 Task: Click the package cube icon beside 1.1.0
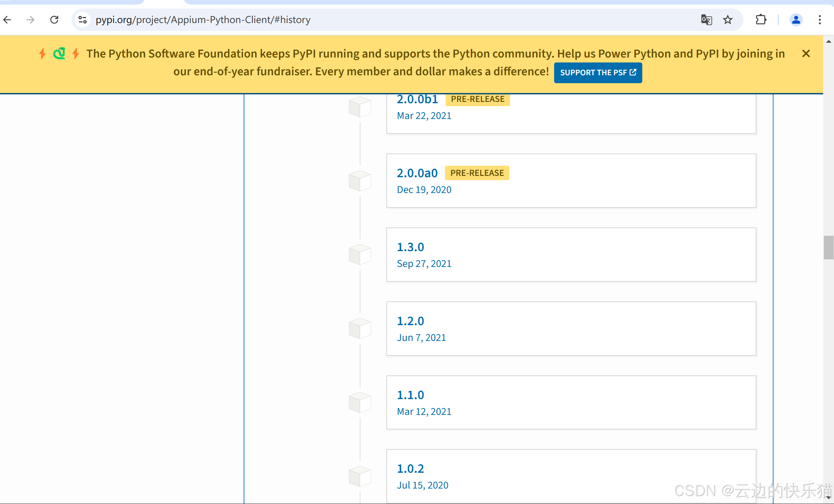(360, 402)
